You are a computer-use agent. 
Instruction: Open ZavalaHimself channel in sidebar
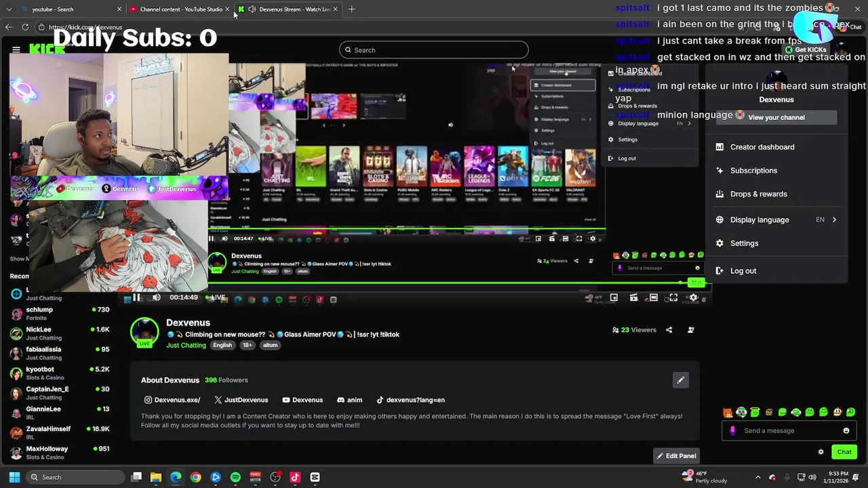60,433
